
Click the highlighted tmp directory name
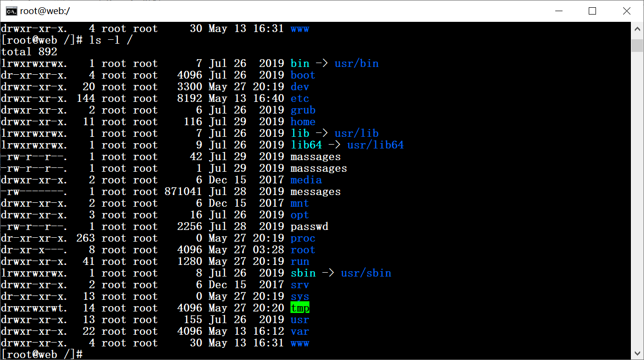300,308
